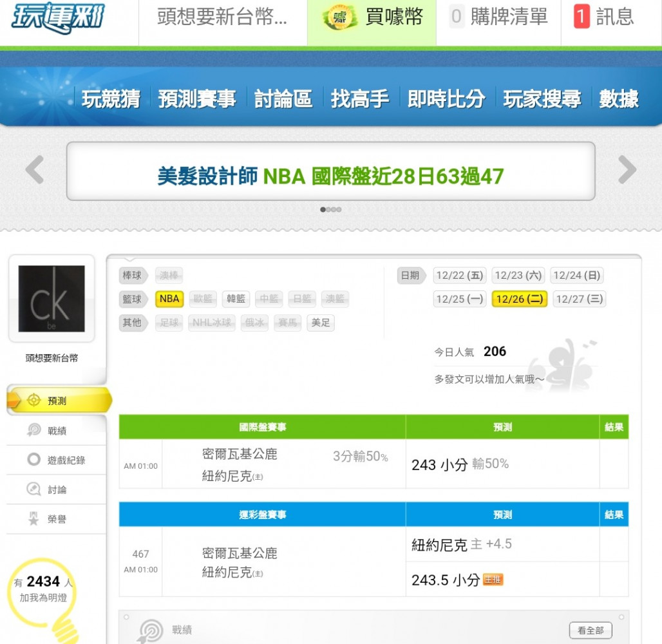662x644 pixels.
Task: Open 數據 in main navigation
Action: (619, 99)
